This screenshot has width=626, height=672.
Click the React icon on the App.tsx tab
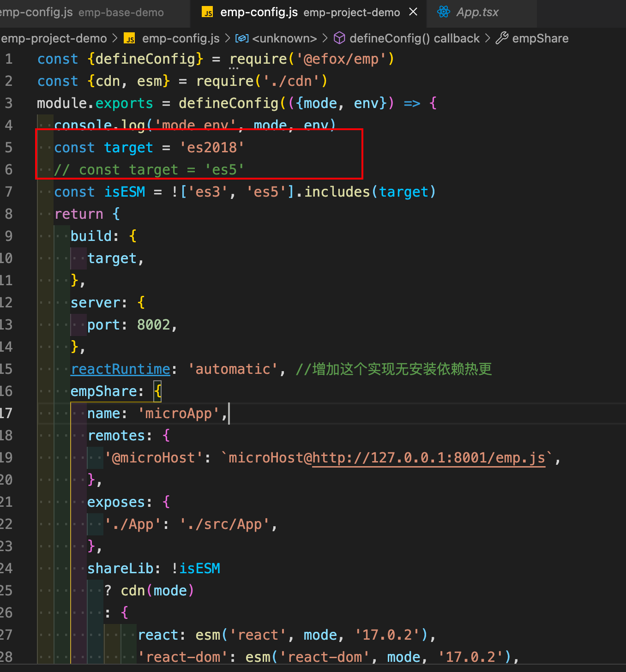tap(443, 12)
